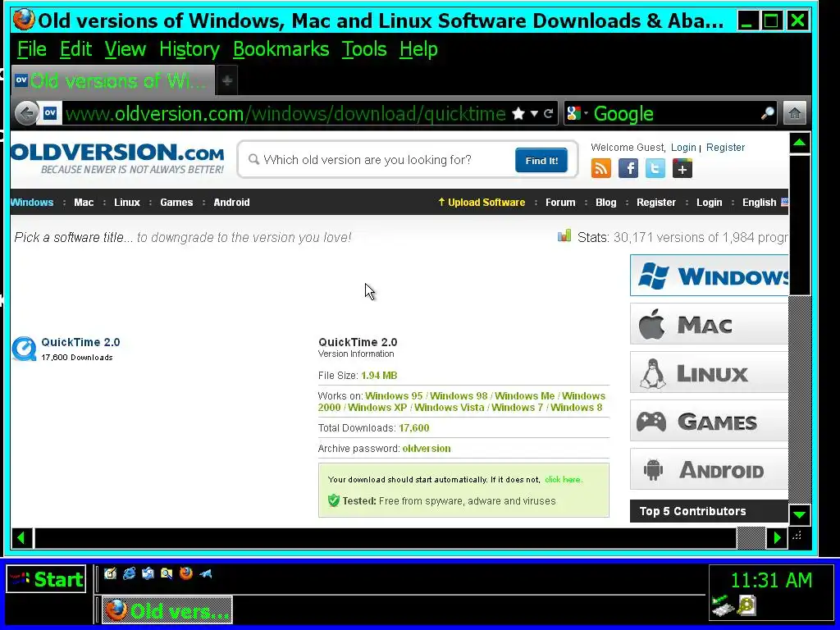Select the 'Old versions of Wi...' tab
This screenshot has width=840, height=630.
tap(112, 81)
